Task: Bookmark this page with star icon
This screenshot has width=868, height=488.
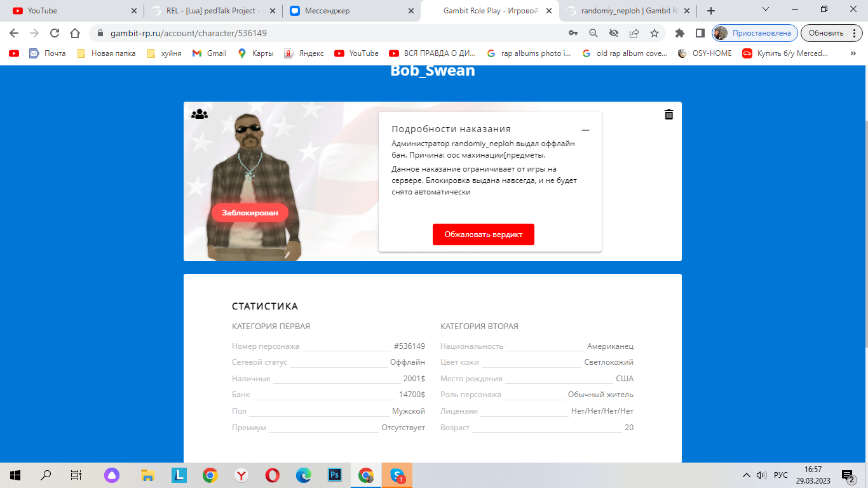Action: (x=654, y=33)
